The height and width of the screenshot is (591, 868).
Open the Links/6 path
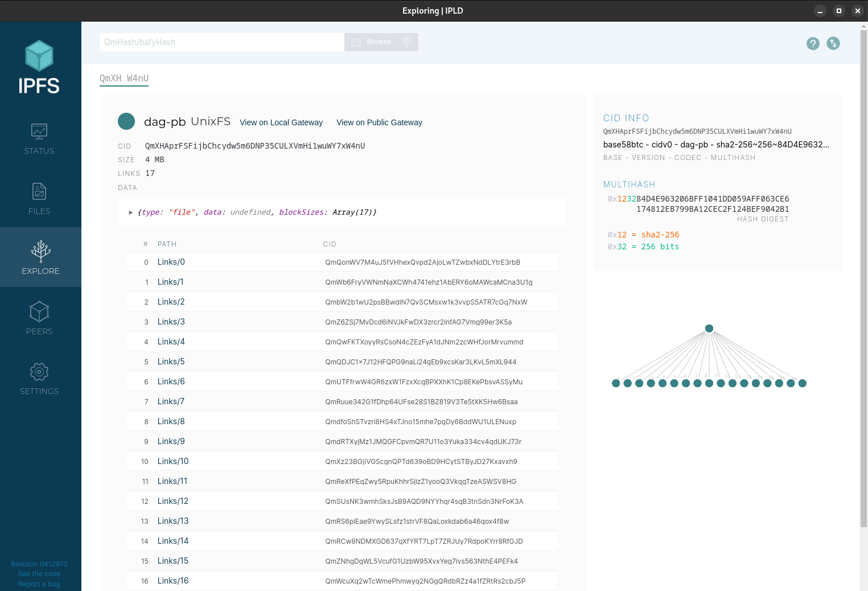click(x=171, y=381)
